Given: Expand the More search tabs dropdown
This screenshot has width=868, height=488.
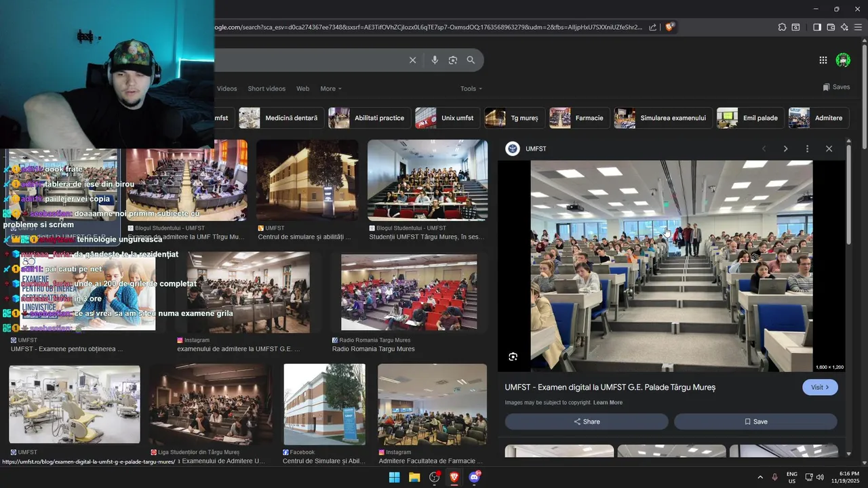Looking at the screenshot, I should (x=331, y=89).
